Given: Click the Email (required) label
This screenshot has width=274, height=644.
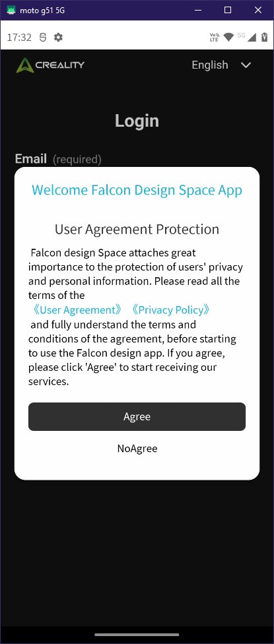Looking at the screenshot, I should tap(58, 159).
